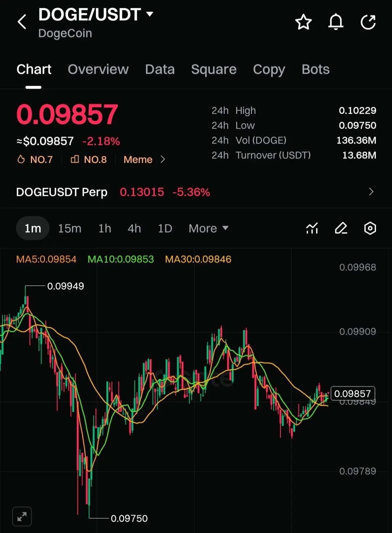392x533 pixels.
Task: Expand chart to fullscreen
Action: point(22,516)
